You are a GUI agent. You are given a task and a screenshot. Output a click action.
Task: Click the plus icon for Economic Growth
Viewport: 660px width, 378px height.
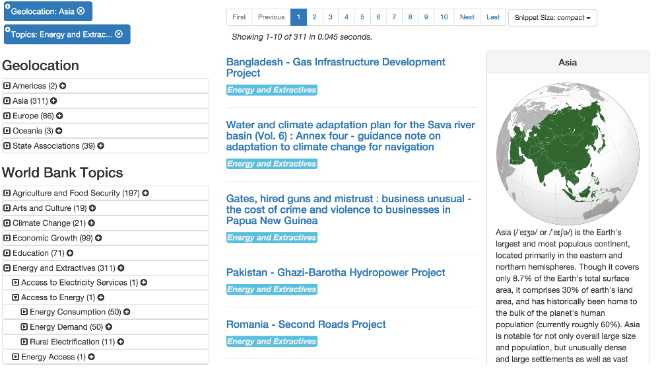(98, 238)
